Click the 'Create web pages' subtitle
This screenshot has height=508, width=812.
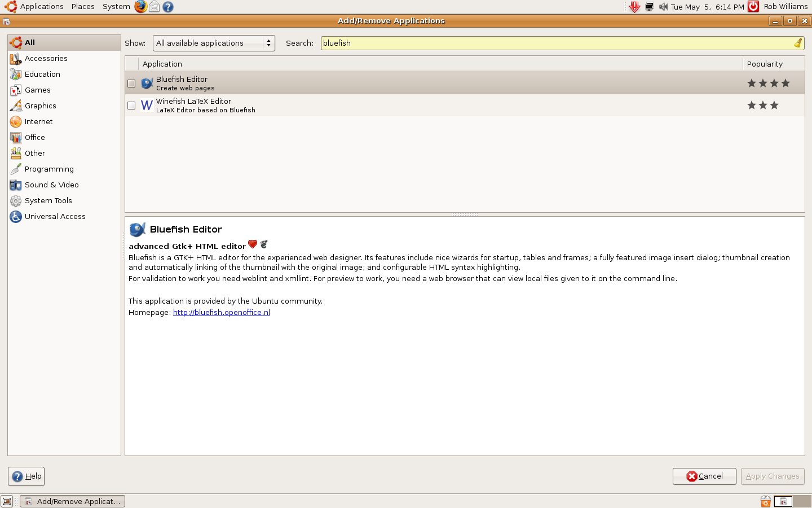click(x=186, y=89)
